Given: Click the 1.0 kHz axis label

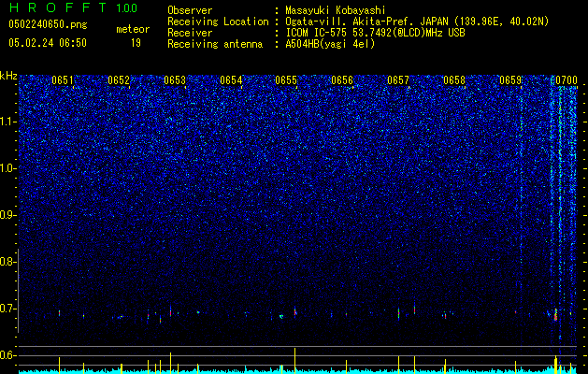Looking at the screenshot, I should click(7, 168).
